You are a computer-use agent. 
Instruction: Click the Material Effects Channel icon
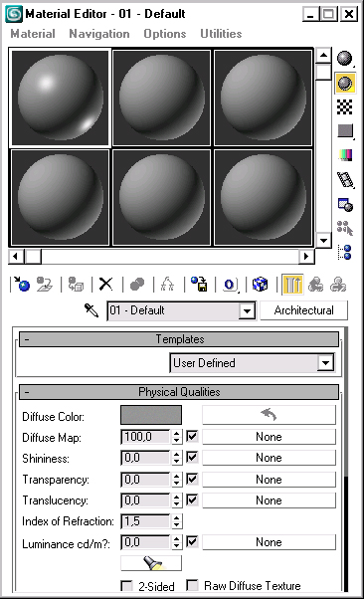click(230, 285)
